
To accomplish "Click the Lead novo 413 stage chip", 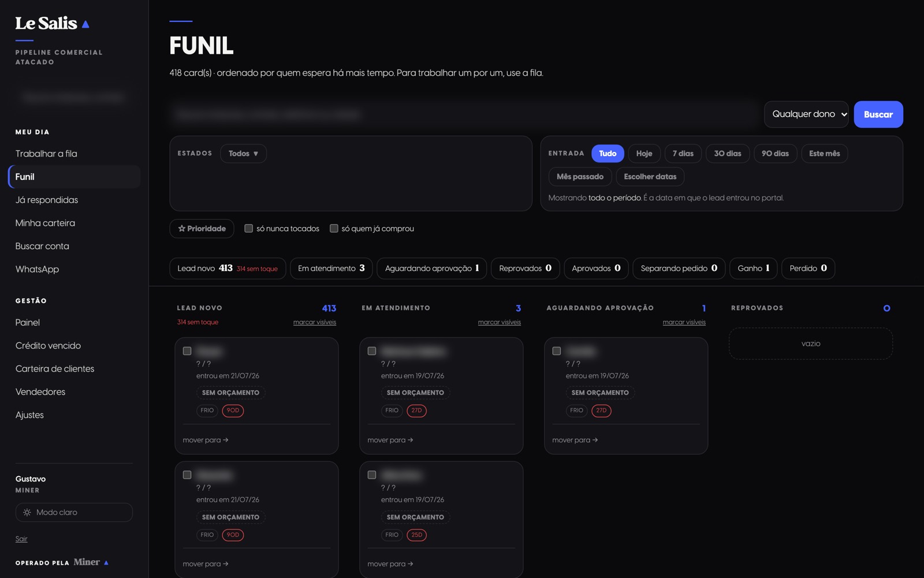I will [x=228, y=268].
